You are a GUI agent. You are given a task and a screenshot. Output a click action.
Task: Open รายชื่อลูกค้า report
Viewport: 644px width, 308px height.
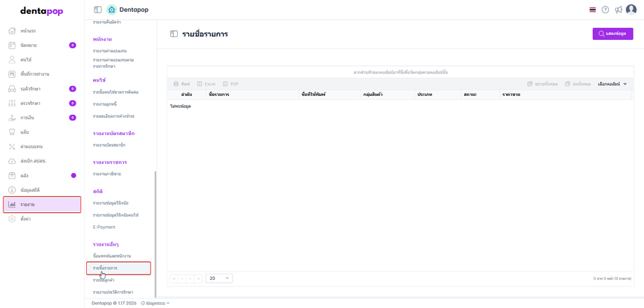tap(104, 280)
